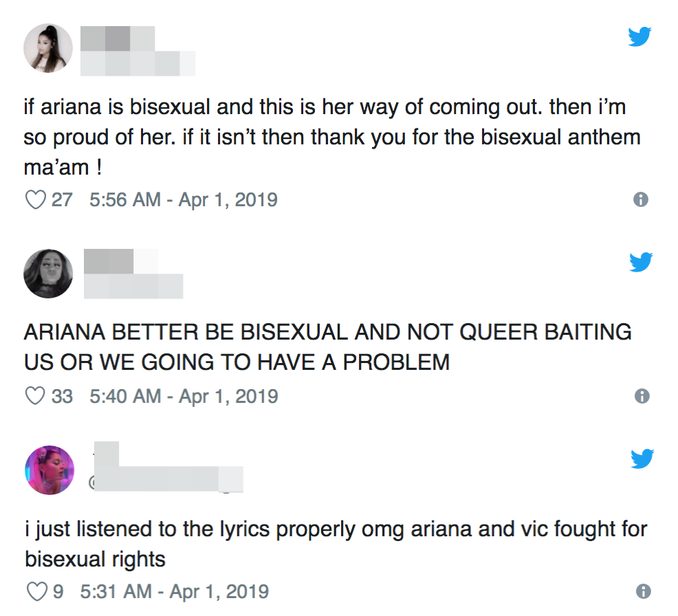The image size is (678, 616).
Task: Like the tweet with 27 likes
Action: coord(36,199)
